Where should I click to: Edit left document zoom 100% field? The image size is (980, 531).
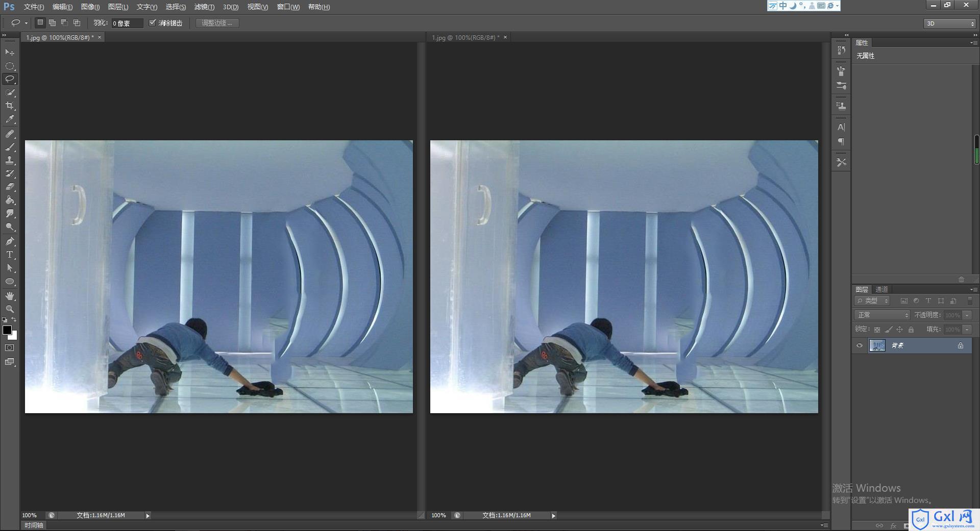pyautogui.click(x=31, y=516)
